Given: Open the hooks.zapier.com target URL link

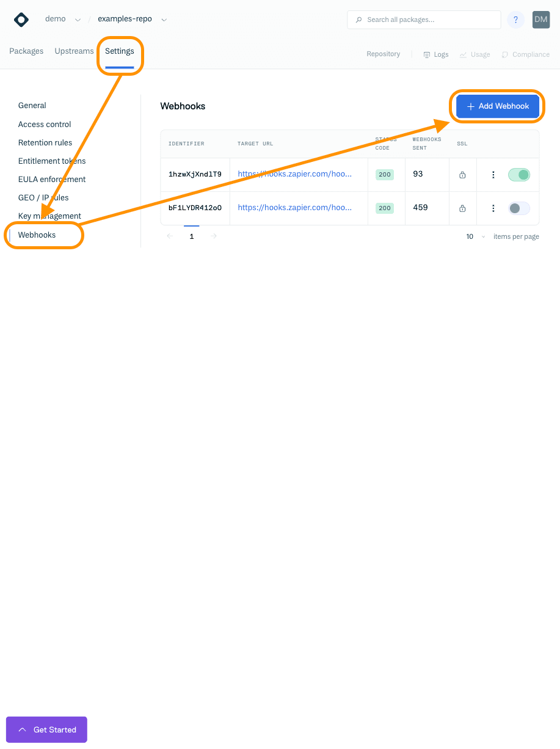Looking at the screenshot, I should click(294, 174).
